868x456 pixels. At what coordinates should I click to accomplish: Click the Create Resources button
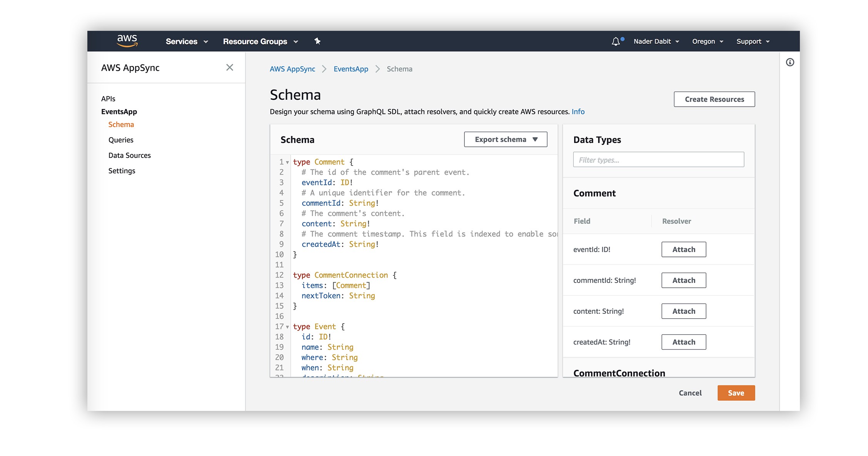click(714, 99)
